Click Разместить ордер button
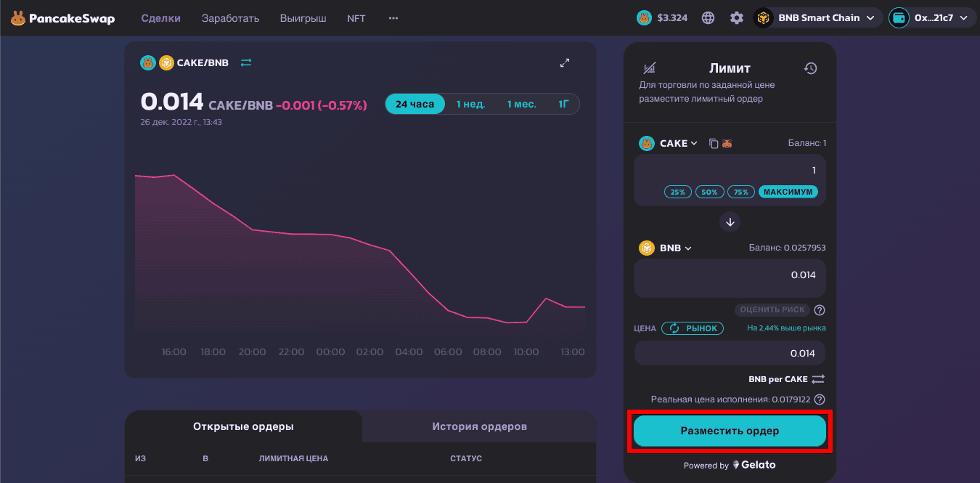Image resolution: width=980 pixels, height=483 pixels. coord(730,431)
